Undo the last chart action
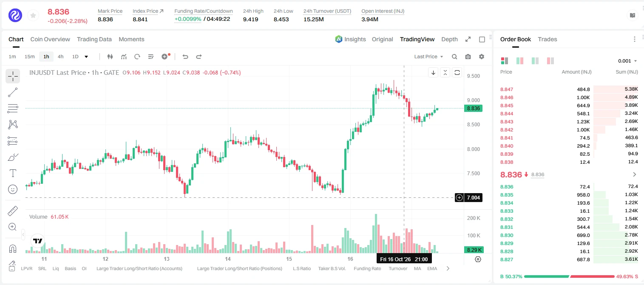 (x=185, y=57)
